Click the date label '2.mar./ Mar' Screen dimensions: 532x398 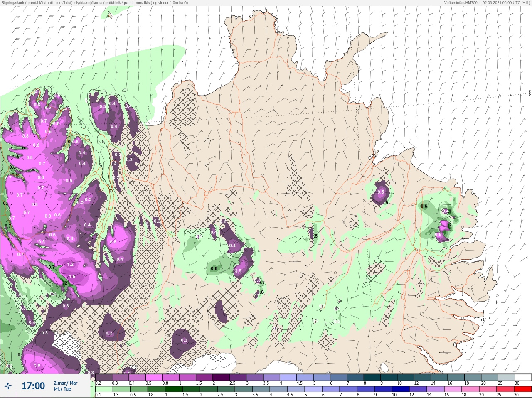click(x=65, y=383)
